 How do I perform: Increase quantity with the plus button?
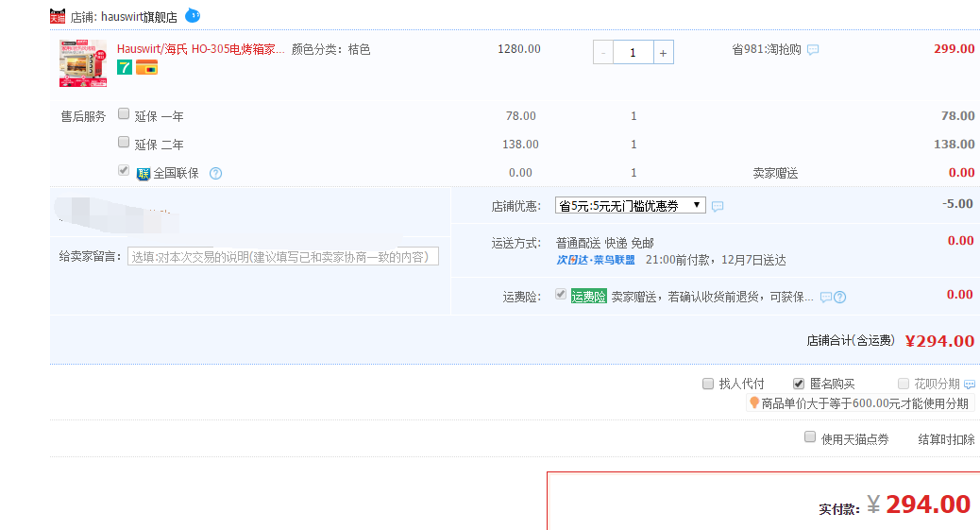coord(663,53)
